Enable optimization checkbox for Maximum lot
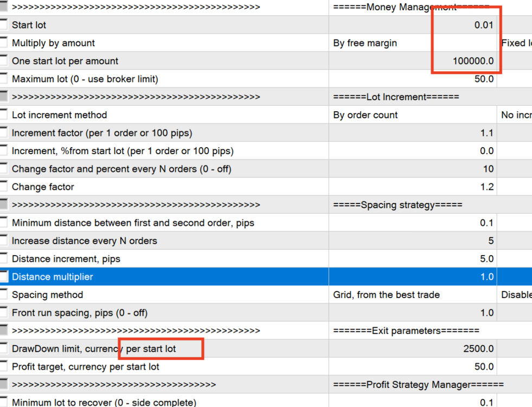 tap(3, 79)
